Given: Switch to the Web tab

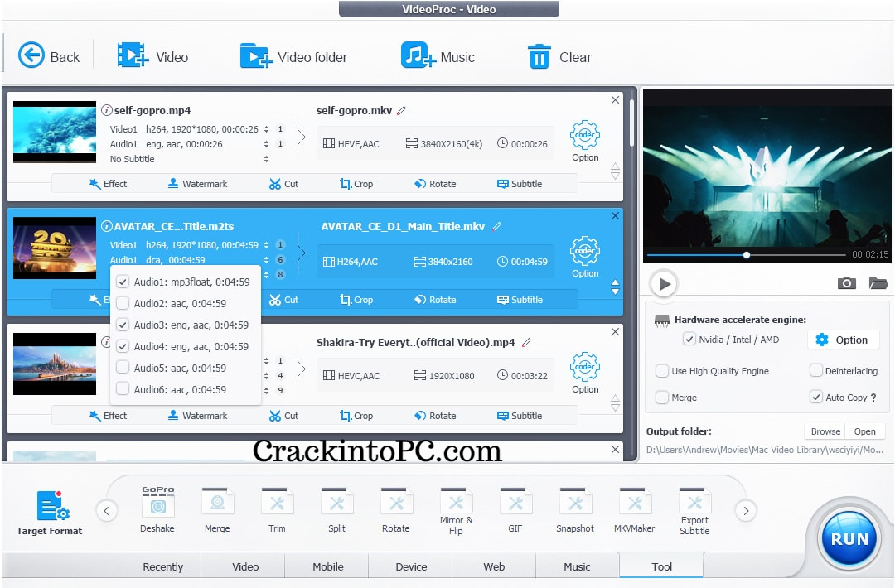Looking at the screenshot, I should click(x=494, y=567).
